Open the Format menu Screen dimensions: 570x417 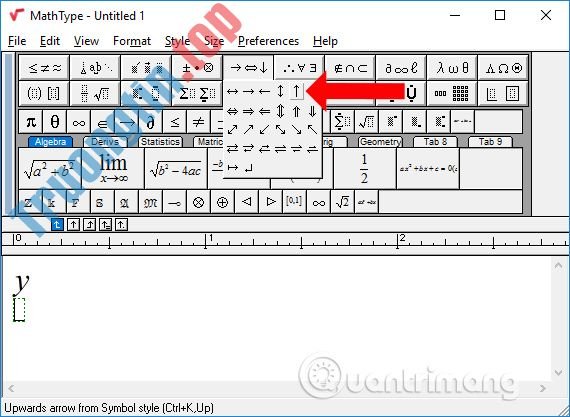(x=132, y=41)
